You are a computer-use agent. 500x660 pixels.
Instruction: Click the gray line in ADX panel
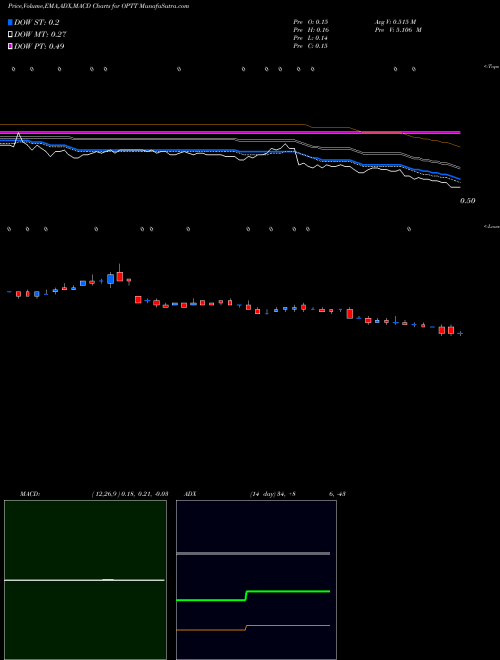tap(253, 554)
